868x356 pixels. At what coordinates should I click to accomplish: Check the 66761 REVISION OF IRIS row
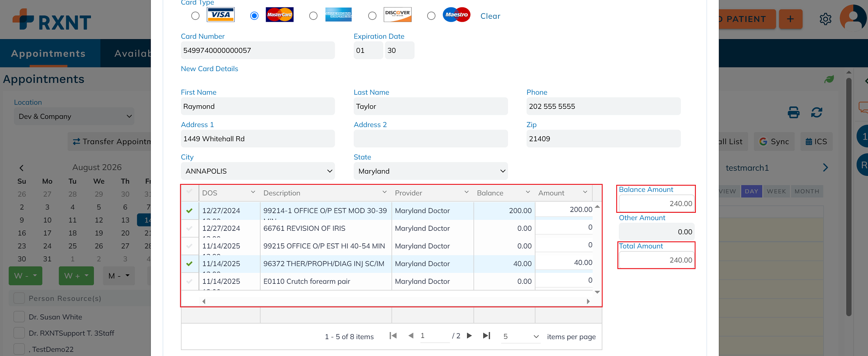coord(189,228)
